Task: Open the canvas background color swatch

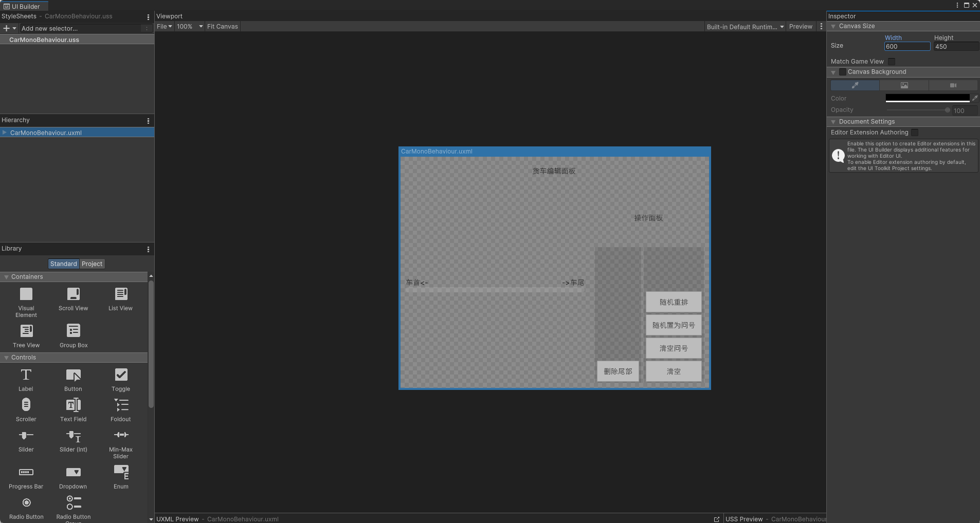Action: click(x=927, y=98)
